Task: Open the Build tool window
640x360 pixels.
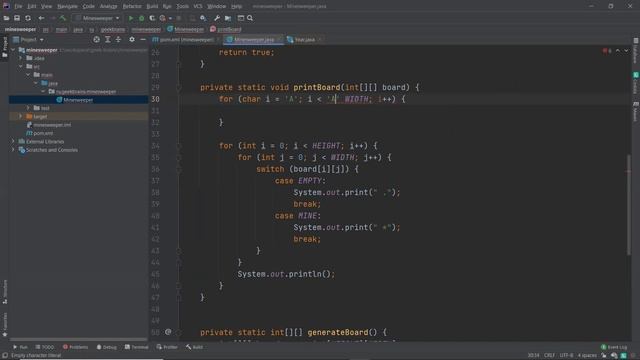Action: 194,347
